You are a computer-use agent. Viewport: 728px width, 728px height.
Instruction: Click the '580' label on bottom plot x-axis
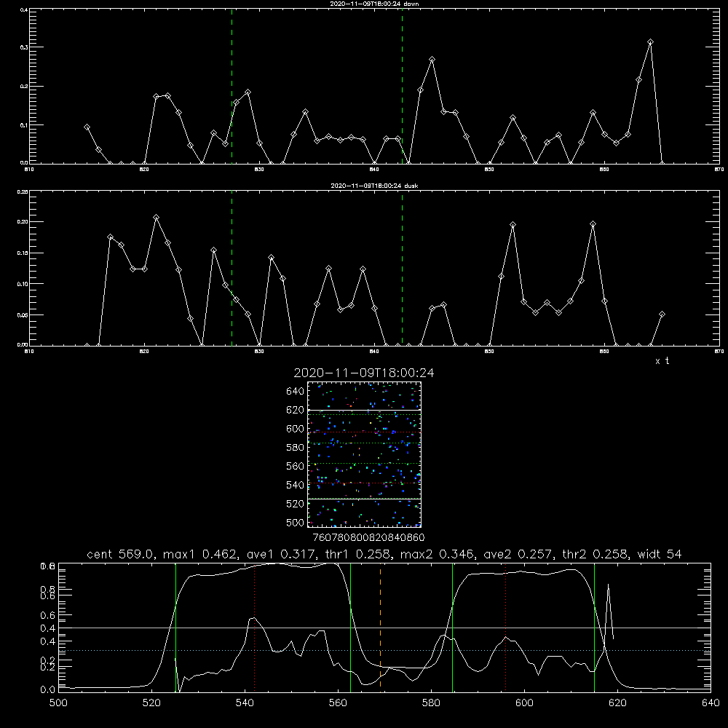pos(431,703)
